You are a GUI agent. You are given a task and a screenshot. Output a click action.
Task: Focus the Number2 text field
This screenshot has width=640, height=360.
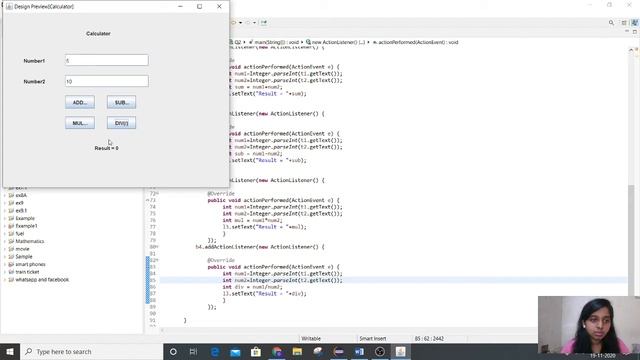point(107,81)
